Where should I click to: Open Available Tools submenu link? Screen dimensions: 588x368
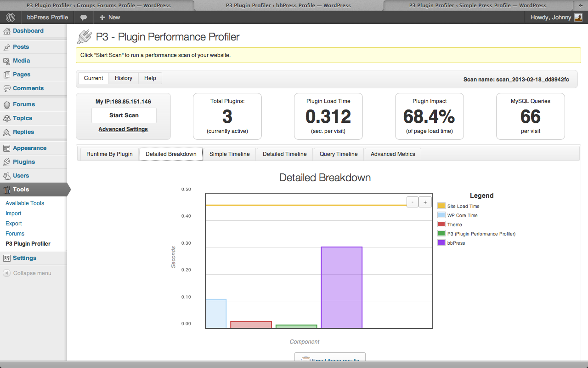[25, 203]
